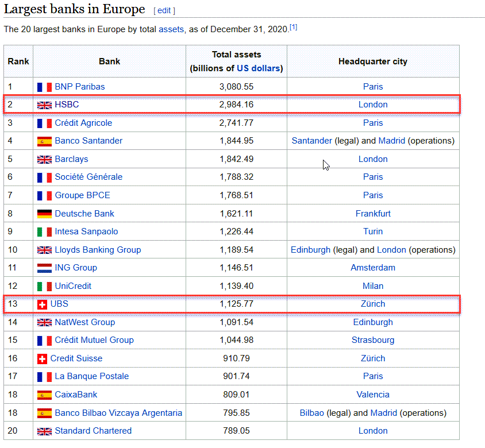The height and width of the screenshot is (448, 485).
Task: Open the NatWest Group link
Action: click(x=84, y=322)
